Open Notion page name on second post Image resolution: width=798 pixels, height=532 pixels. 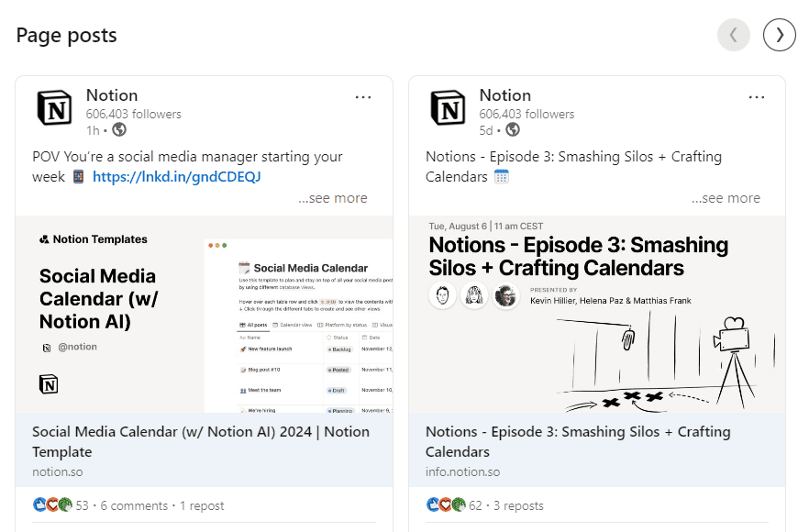504,95
